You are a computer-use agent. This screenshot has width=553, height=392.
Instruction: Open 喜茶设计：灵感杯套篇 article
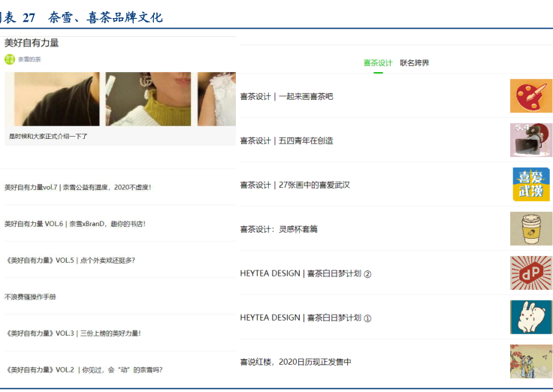coord(279,229)
